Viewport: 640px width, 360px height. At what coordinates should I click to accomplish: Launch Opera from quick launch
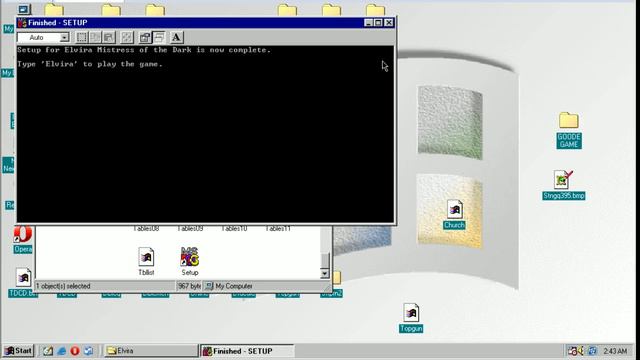(75, 351)
